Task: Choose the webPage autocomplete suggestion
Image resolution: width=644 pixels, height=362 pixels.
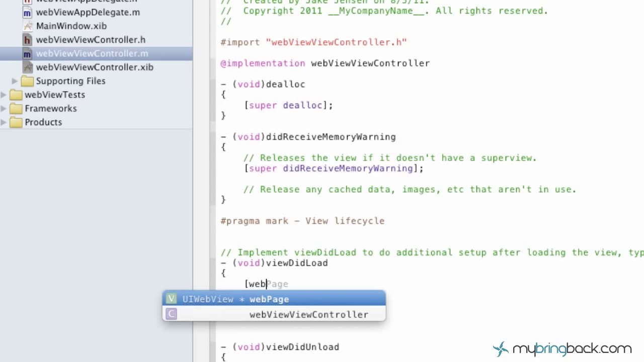Action: point(274,299)
